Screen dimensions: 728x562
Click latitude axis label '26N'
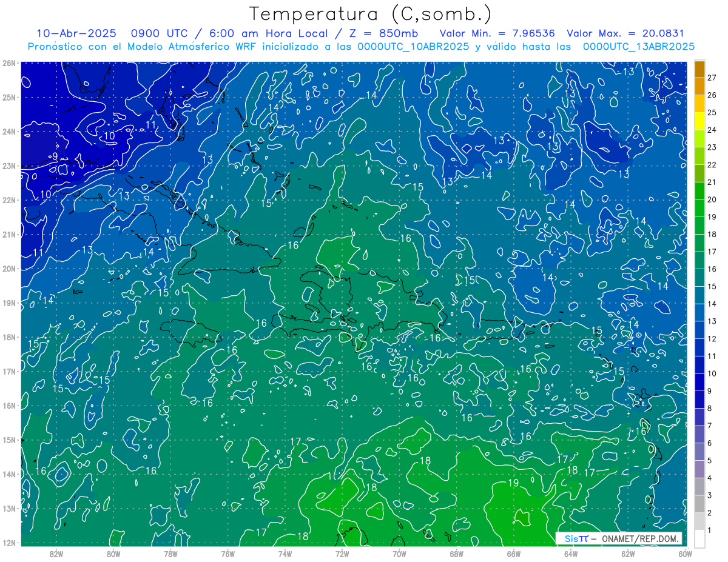click(x=8, y=63)
